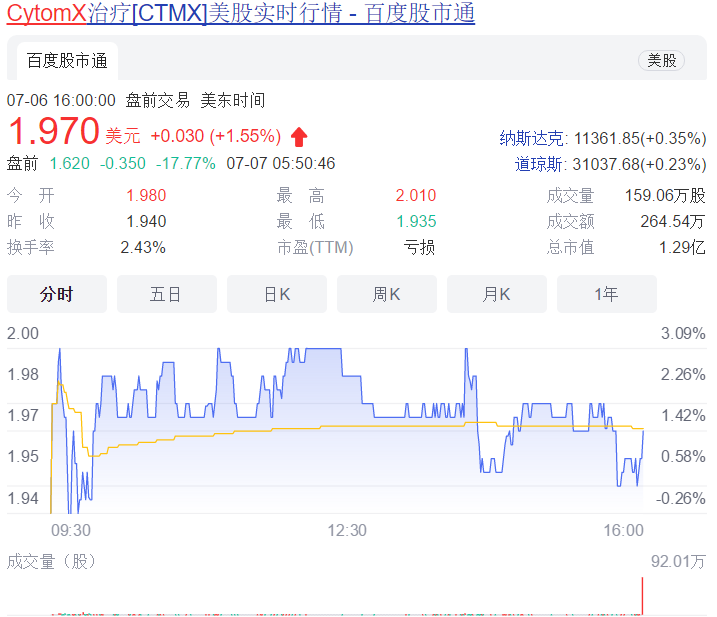717x617 pixels.
Task: Click the 成交量 value 159.06万股
Action: coord(665,196)
